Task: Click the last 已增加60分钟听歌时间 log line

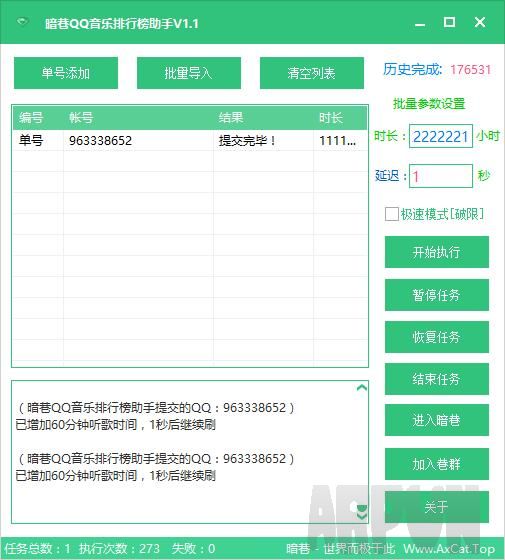Action: click(115, 475)
